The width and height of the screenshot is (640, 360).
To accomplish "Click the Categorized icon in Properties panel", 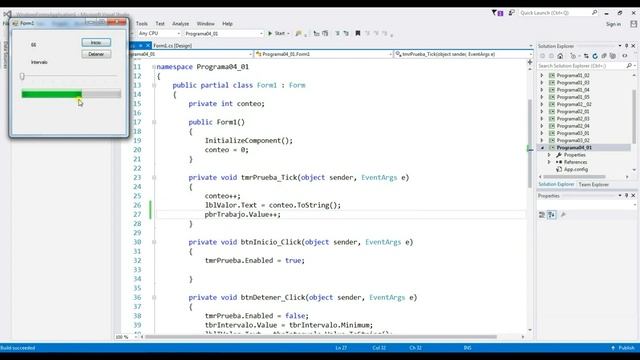I will [542, 215].
